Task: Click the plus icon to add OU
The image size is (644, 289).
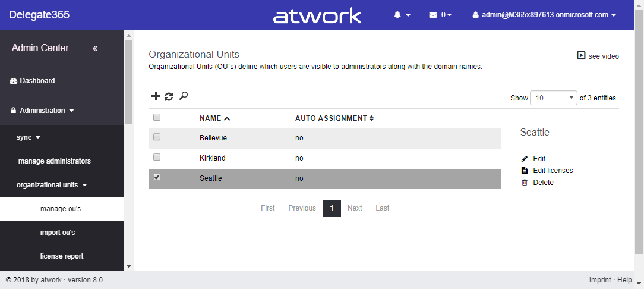Action: (156, 96)
